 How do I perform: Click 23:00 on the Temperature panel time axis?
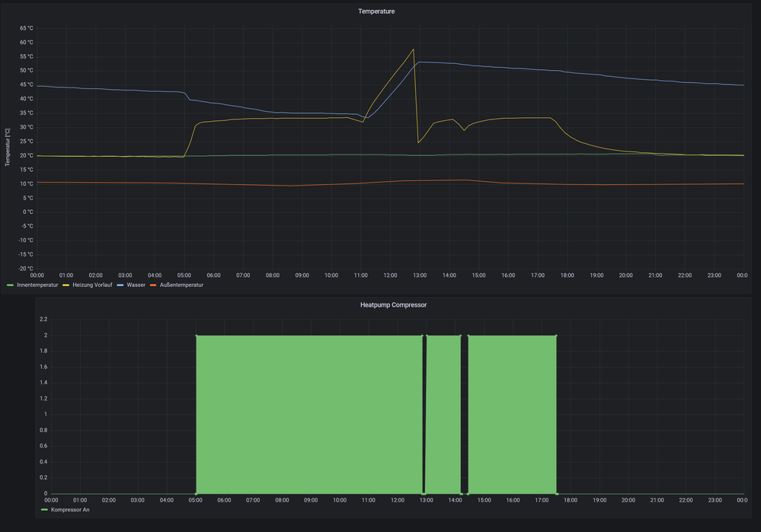tap(715, 276)
